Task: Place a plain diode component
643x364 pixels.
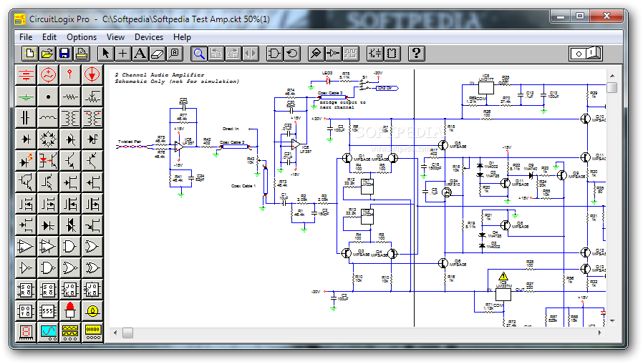Action: [26, 139]
